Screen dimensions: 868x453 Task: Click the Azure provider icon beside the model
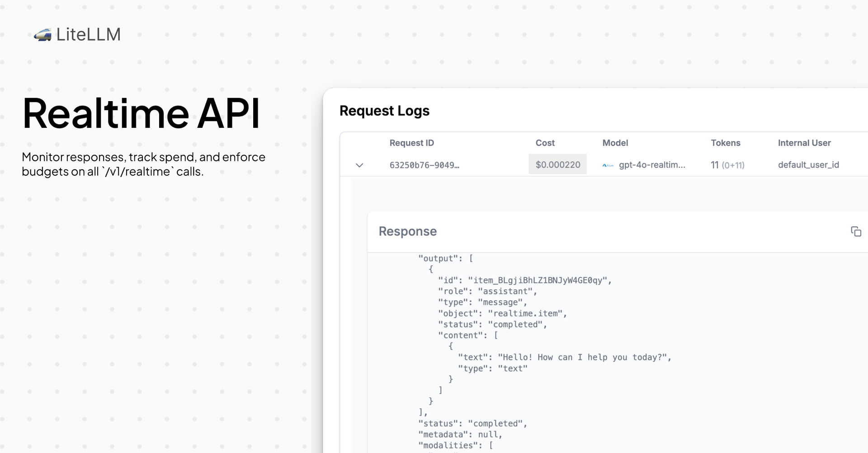tap(608, 165)
